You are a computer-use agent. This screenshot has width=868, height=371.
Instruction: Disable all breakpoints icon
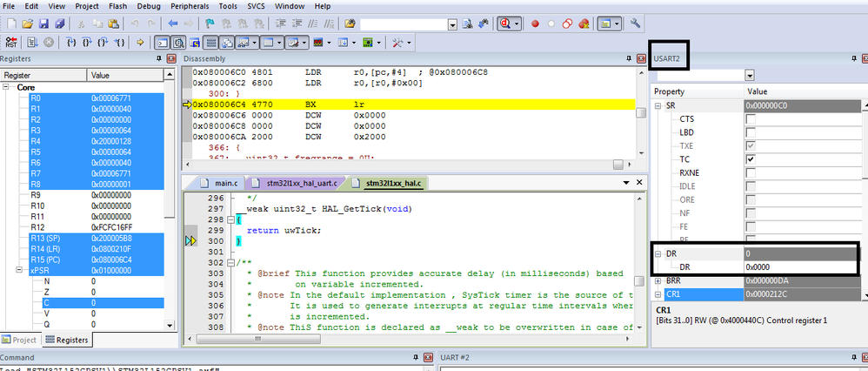567,24
